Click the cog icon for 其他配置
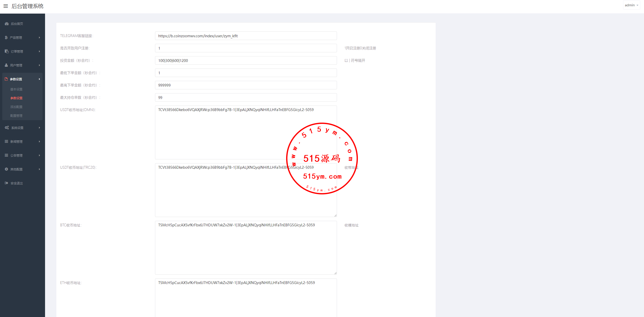The image size is (644, 317). pyautogui.click(x=6, y=169)
